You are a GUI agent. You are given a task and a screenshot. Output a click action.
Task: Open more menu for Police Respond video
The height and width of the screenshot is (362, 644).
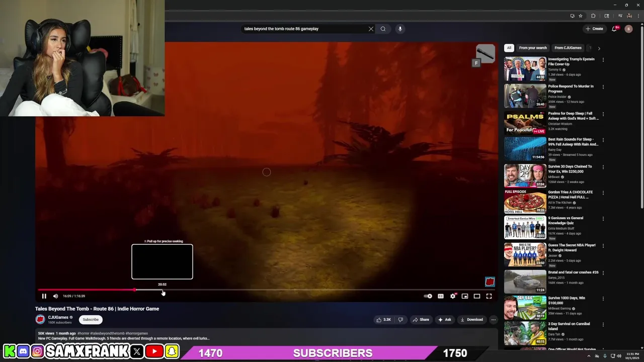click(x=603, y=87)
